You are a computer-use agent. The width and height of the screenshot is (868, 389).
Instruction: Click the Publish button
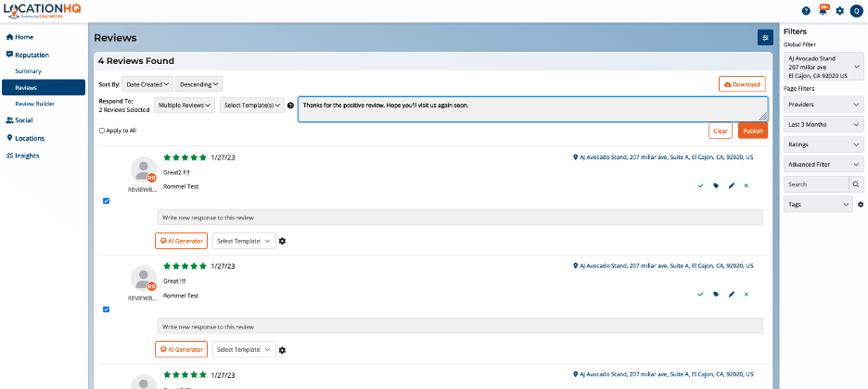pyautogui.click(x=753, y=131)
